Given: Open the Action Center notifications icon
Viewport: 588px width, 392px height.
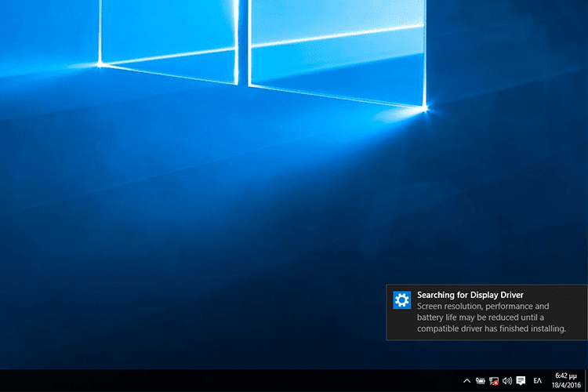Looking at the screenshot, I should pos(521,381).
